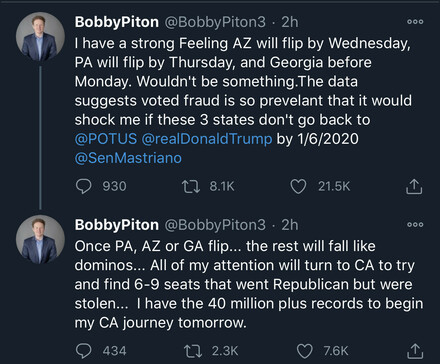440x364 pixels.
Task: Open BobbyPiton profile photo on first tweet
Action: coord(40,37)
